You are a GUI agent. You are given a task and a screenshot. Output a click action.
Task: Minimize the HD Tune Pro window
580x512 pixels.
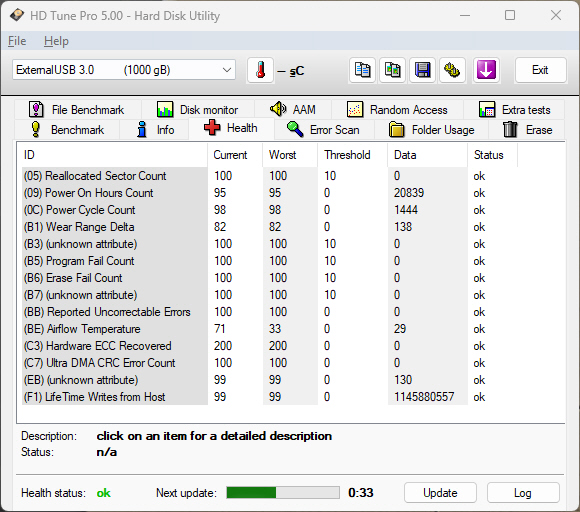(465, 15)
